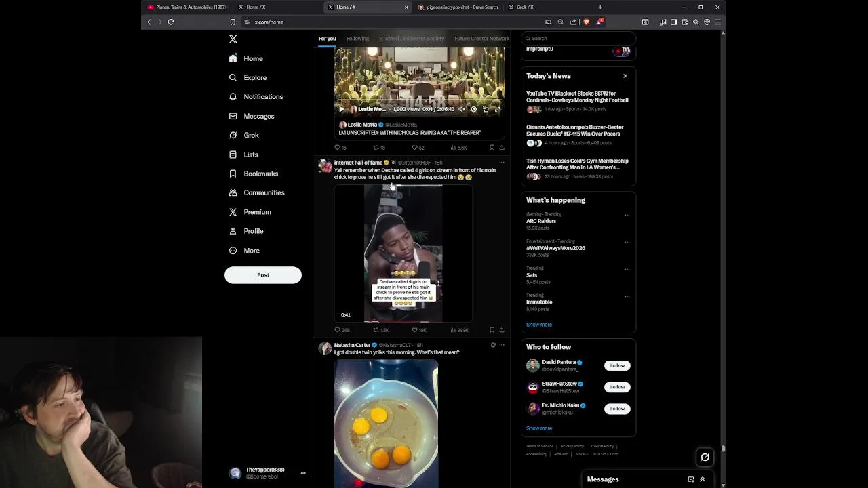
Task: Open TheYapper(888) account menu
Action: 267,473
